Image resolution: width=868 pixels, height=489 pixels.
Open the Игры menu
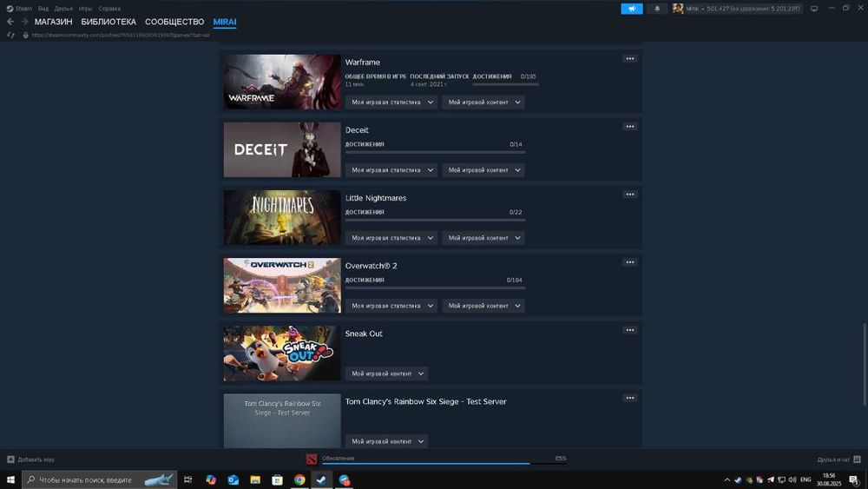click(x=85, y=9)
